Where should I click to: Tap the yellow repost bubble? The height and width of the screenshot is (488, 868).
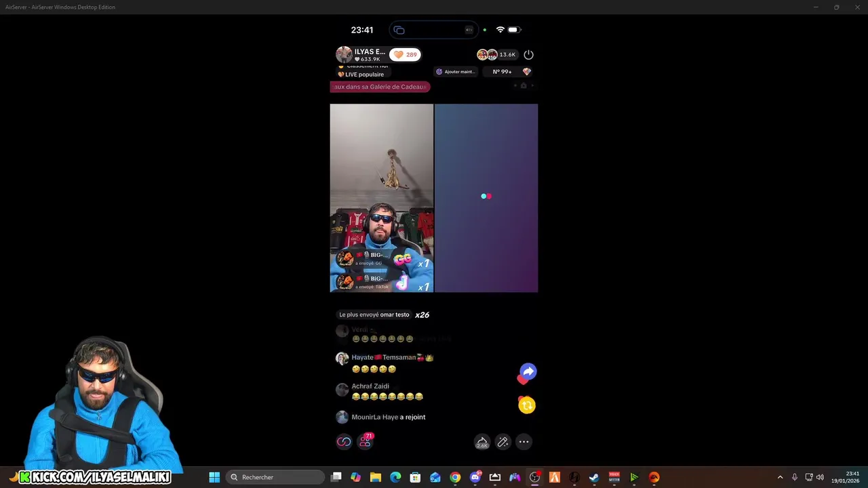pyautogui.click(x=527, y=405)
